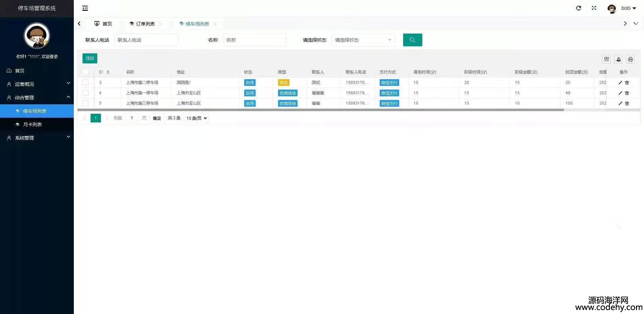Delete the 上海市第三停车场 row

[627, 103]
